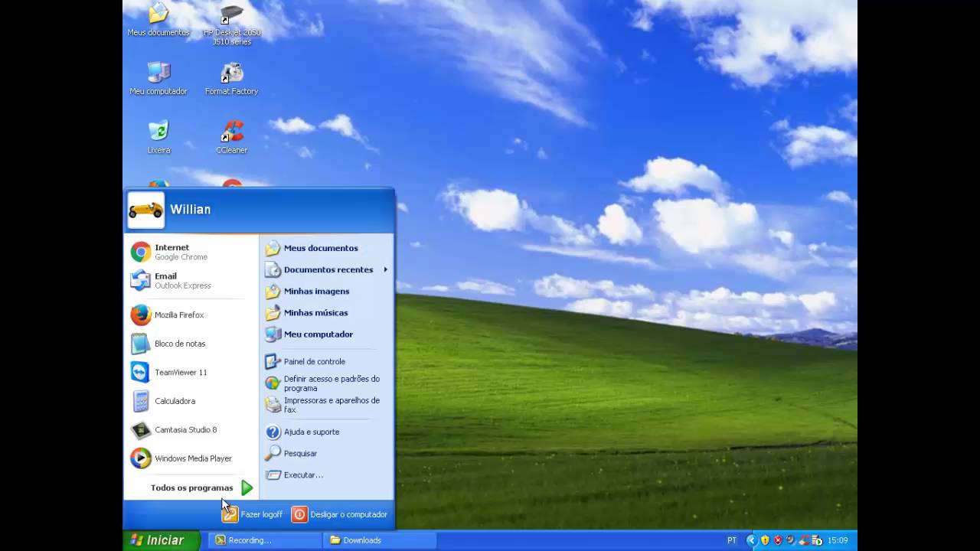Open Painel de controle
980x551 pixels.
[x=326, y=361]
